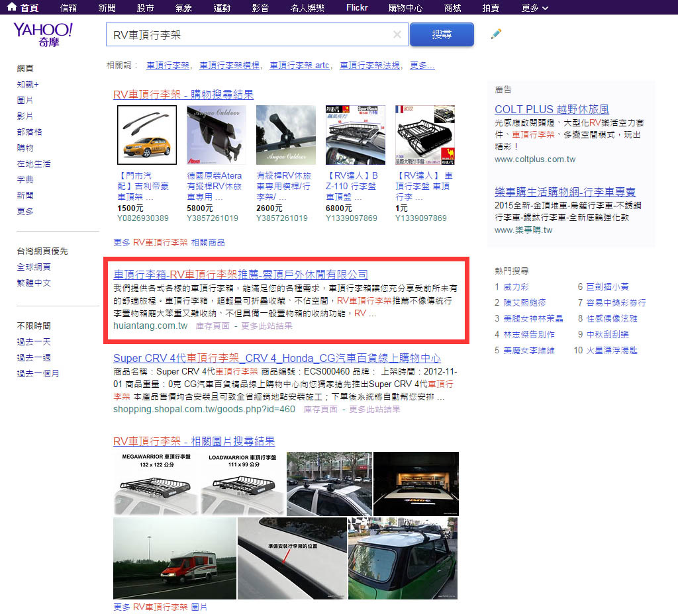Filter results to 過去一天
The height and width of the screenshot is (616, 678).
[34, 341]
